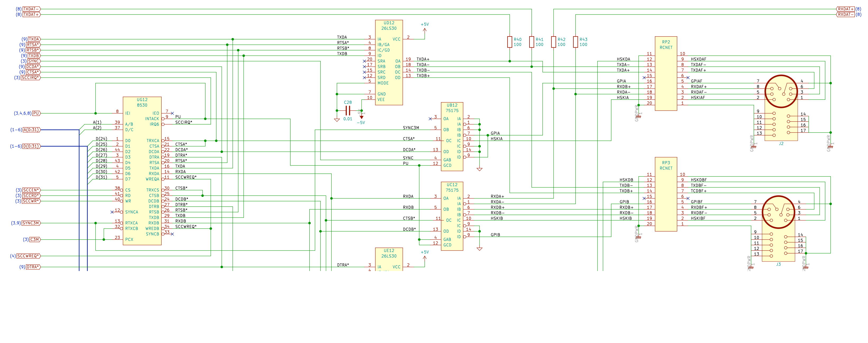Screen dimensions: 868x343
Task: Click the no-connect marker on UD12 SRA pin
Action: [x=364, y=61]
